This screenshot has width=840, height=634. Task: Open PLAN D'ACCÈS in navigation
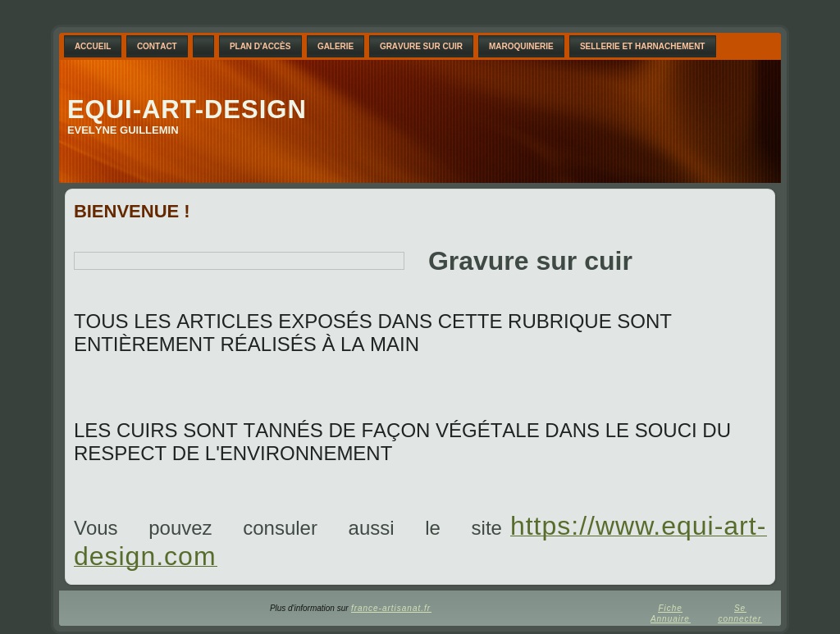[x=260, y=46]
